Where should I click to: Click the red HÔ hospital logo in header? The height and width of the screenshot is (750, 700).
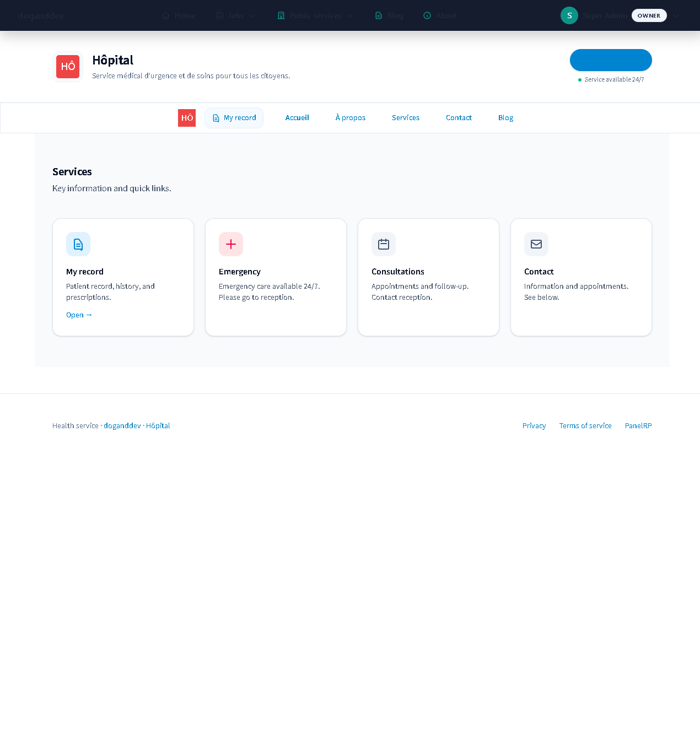coord(68,67)
